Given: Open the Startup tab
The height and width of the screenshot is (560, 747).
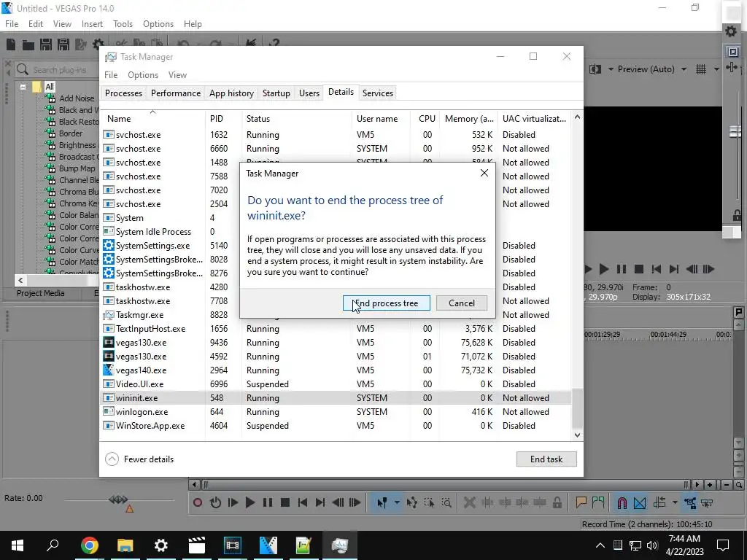Looking at the screenshot, I should tap(276, 93).
